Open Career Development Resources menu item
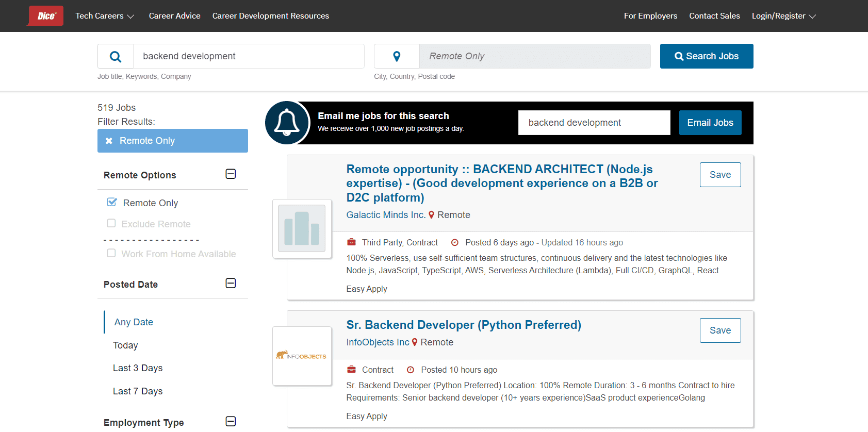The height and width of the screenshot is (432, 868). click(x=271, y=16)
